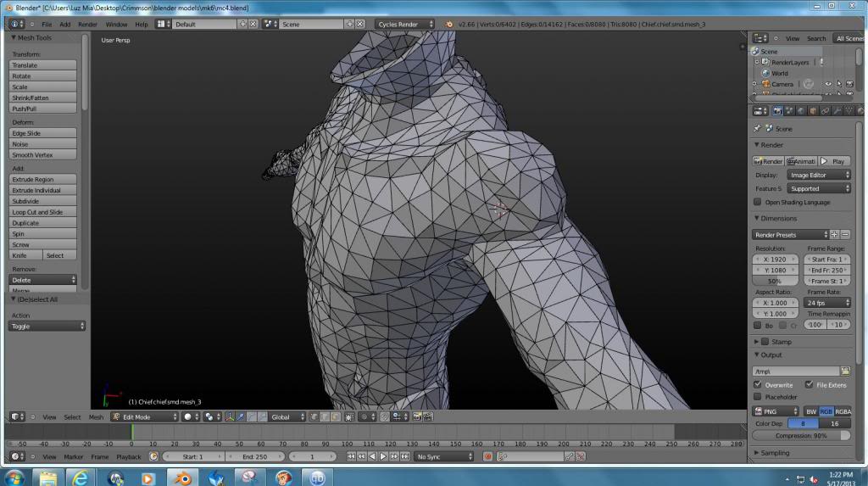
Task: Open the Cycles Render engine dropdown
Action: pos(404,25)
